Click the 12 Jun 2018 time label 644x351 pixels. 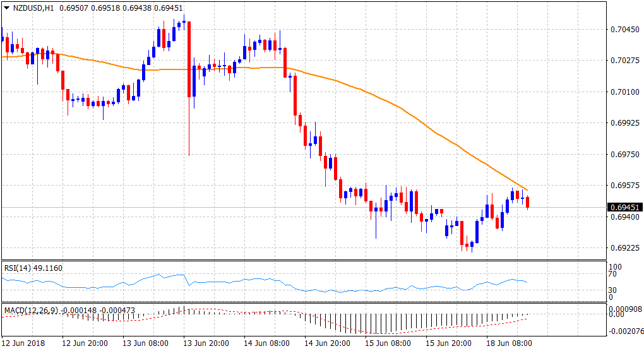point(23,344)
